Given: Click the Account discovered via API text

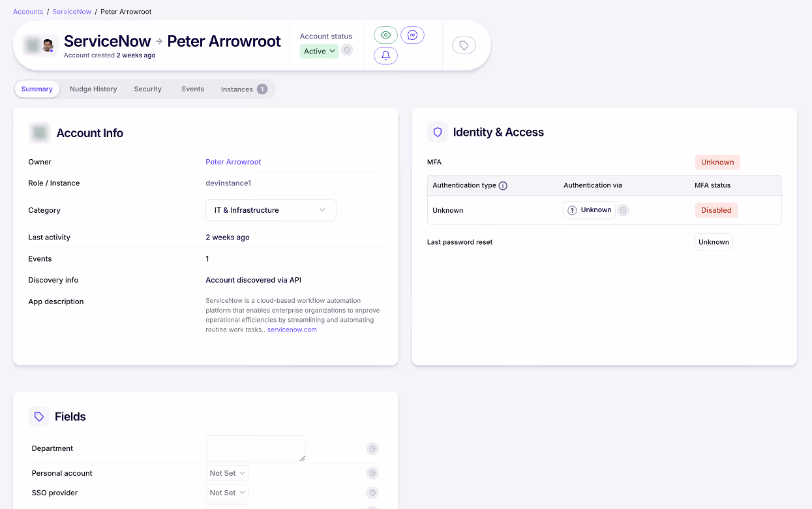Looking at the screenshot, I should [x=254, y=280].
